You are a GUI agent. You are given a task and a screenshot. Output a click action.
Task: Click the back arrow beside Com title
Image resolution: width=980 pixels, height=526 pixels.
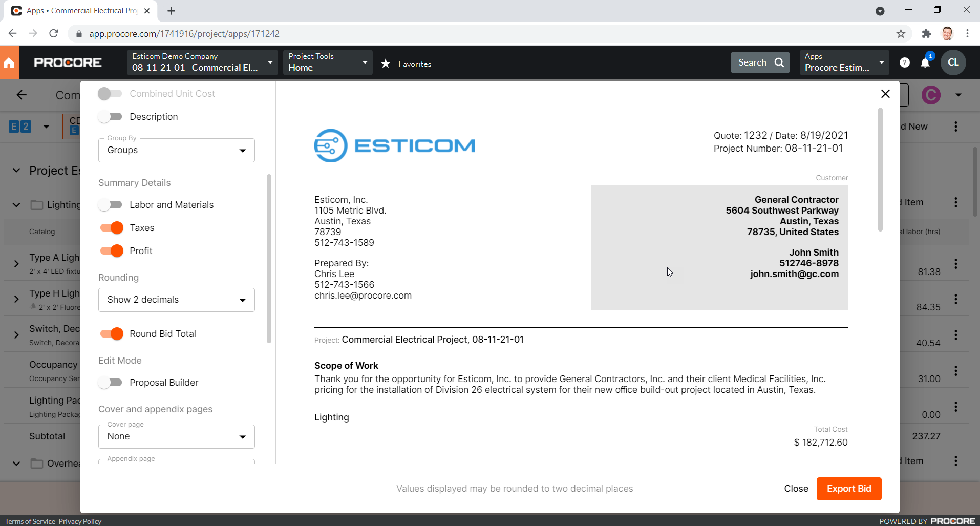pos(22,95)
